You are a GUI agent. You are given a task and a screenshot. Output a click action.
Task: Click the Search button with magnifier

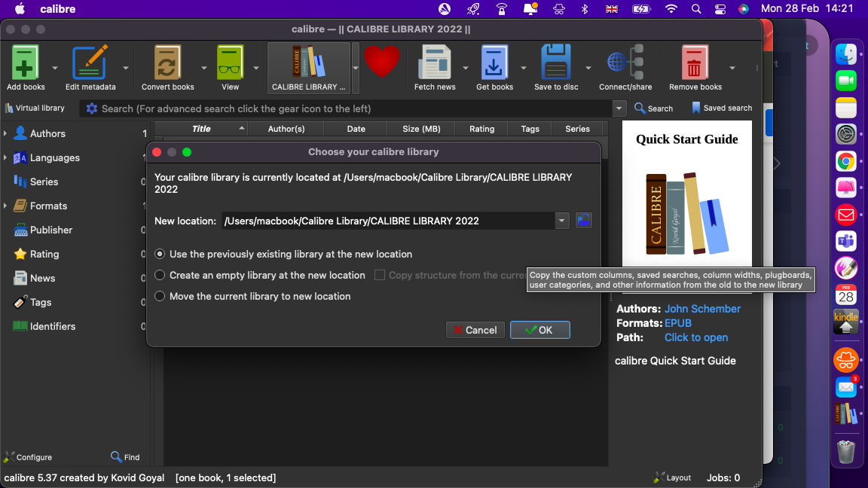[654, 108]
